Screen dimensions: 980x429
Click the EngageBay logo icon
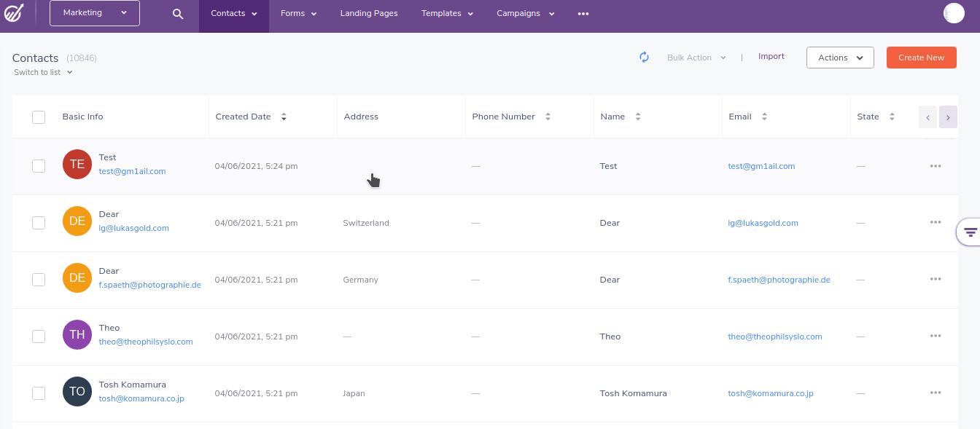pos(15,13)
